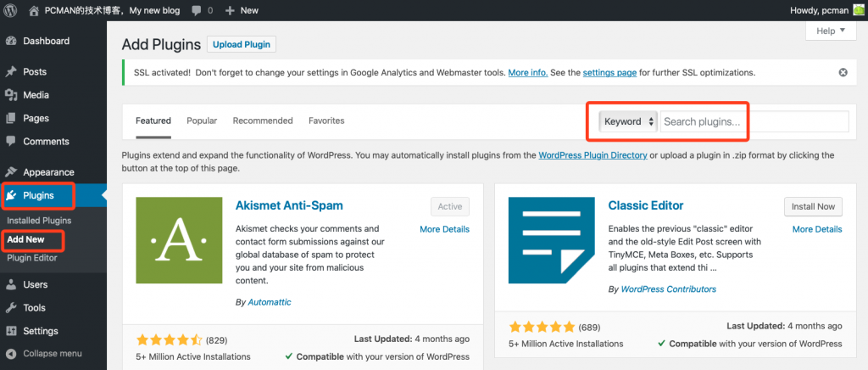Screen dimensions: 868x370
Task: Click the plus New icon in admin bar
Action: pyautogui.click(x=231, y=10)
